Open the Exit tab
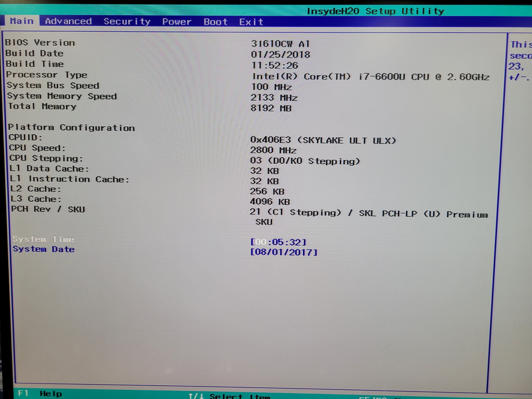Viewport: 532px width, 399px height. point(251,22)
